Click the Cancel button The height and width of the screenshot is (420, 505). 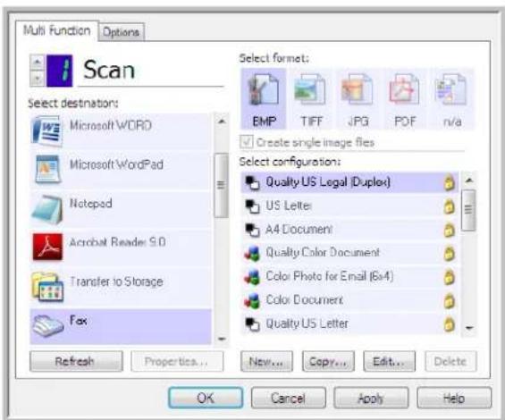pos(288,398)
